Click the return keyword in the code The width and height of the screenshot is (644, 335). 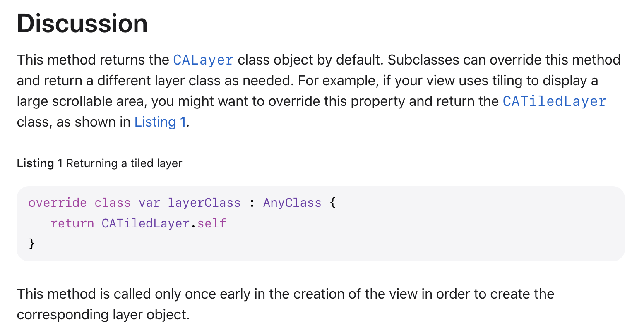click(x=72, y=223)
